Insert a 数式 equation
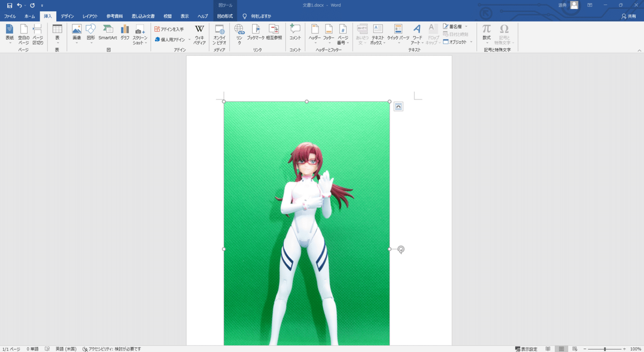This screenshot has width=644, height=352. pos(486,34)
